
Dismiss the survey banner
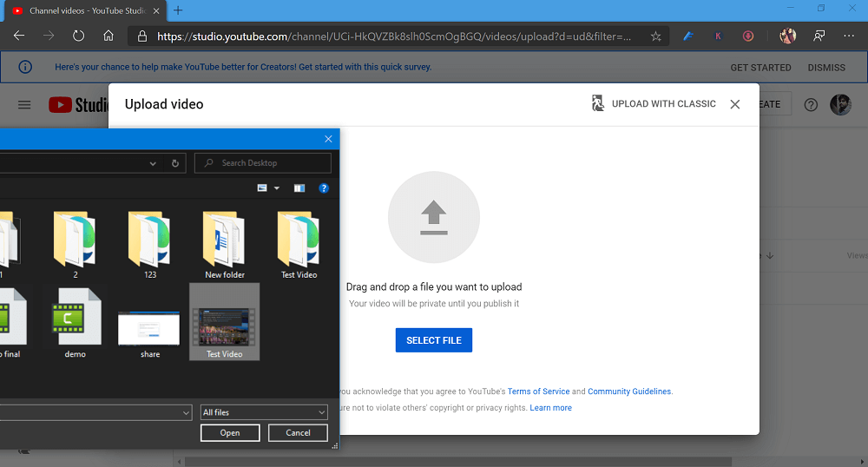tap(826, 68)
